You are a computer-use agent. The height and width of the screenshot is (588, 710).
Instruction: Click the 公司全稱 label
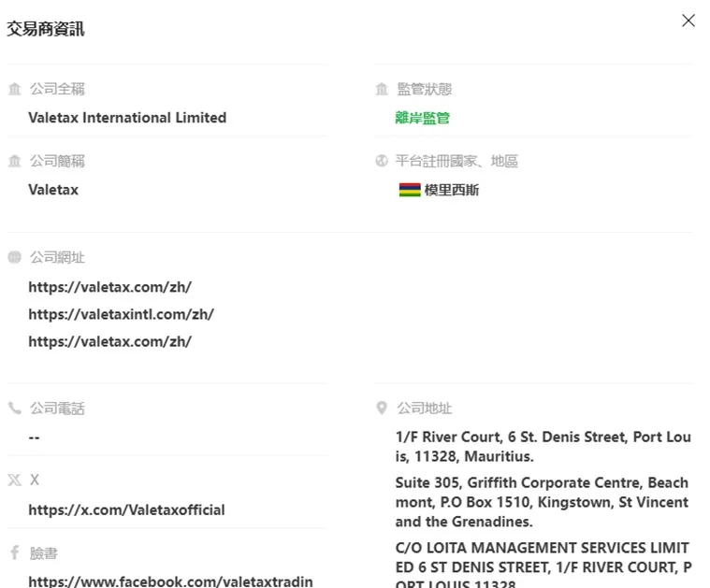(57, 89)
